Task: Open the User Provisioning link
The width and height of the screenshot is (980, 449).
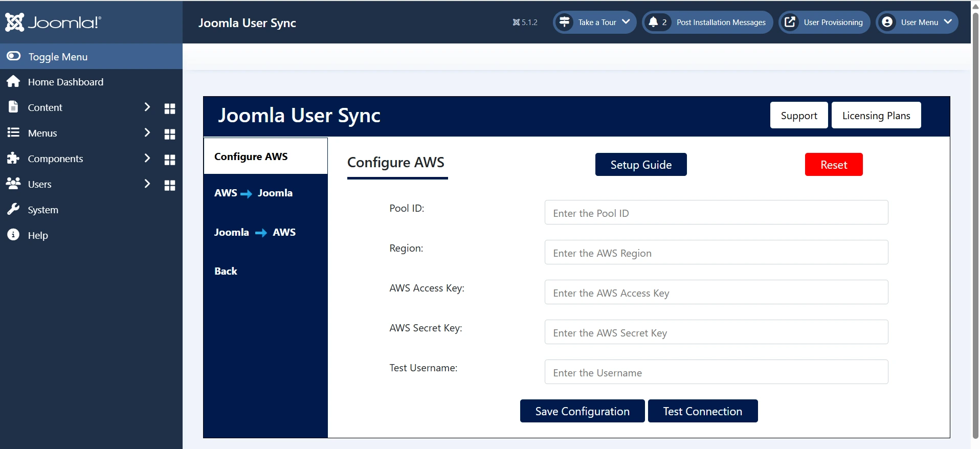Action: tap(825, 22)
